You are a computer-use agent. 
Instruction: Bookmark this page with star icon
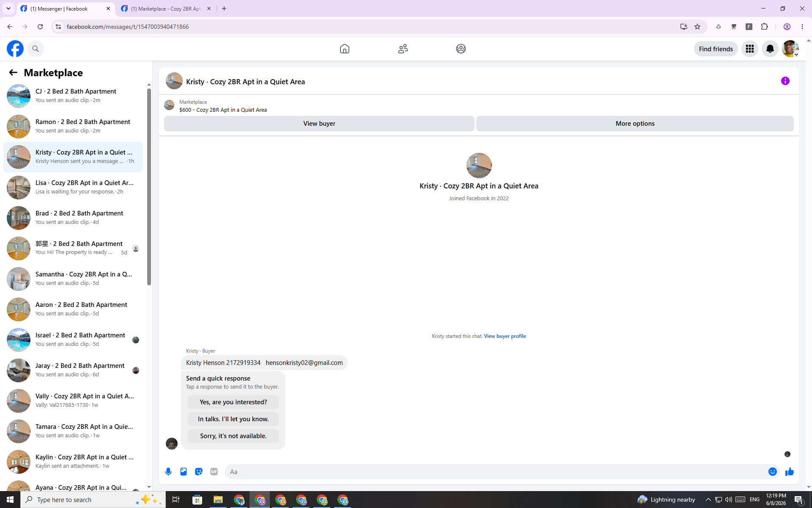point(697,27)
